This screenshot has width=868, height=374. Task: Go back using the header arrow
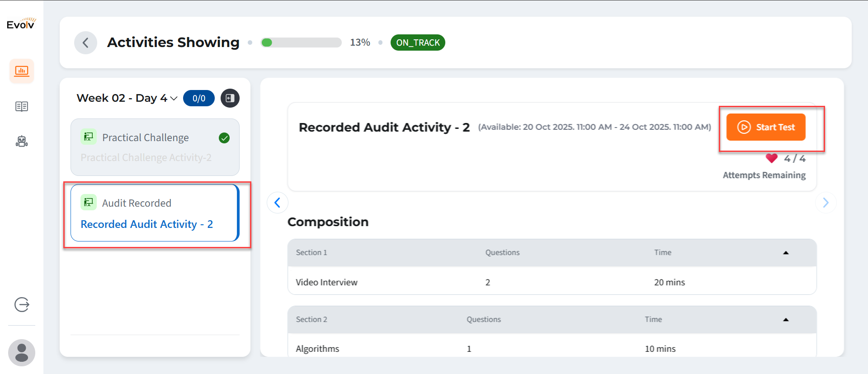click(85, 43)
